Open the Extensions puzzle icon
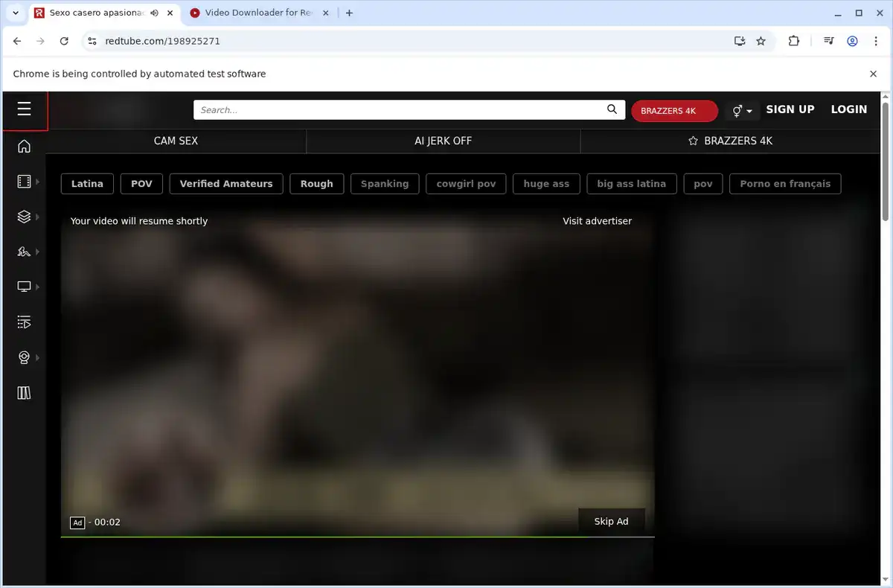The width and height of the screenshot is (893, 588). 794,42
